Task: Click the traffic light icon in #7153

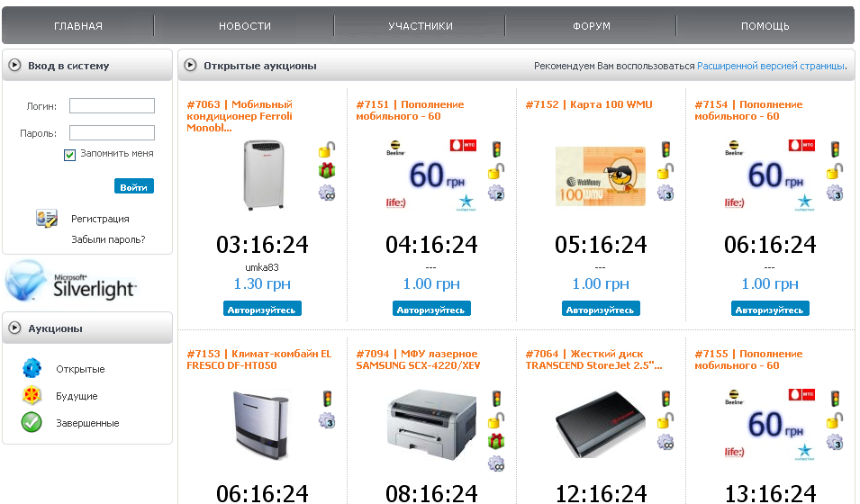Action: click(327, 399)
